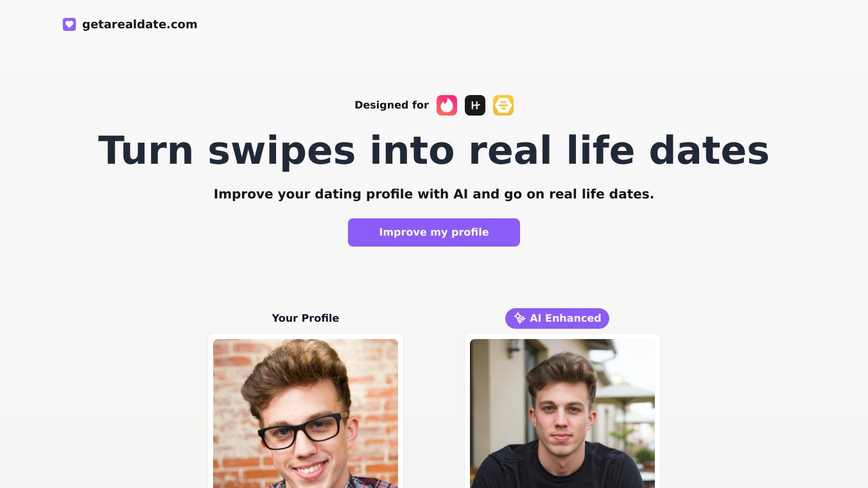
Task: Select the AI Enhanced badge text
Action: pyautogui.click(x=565, y=318)
